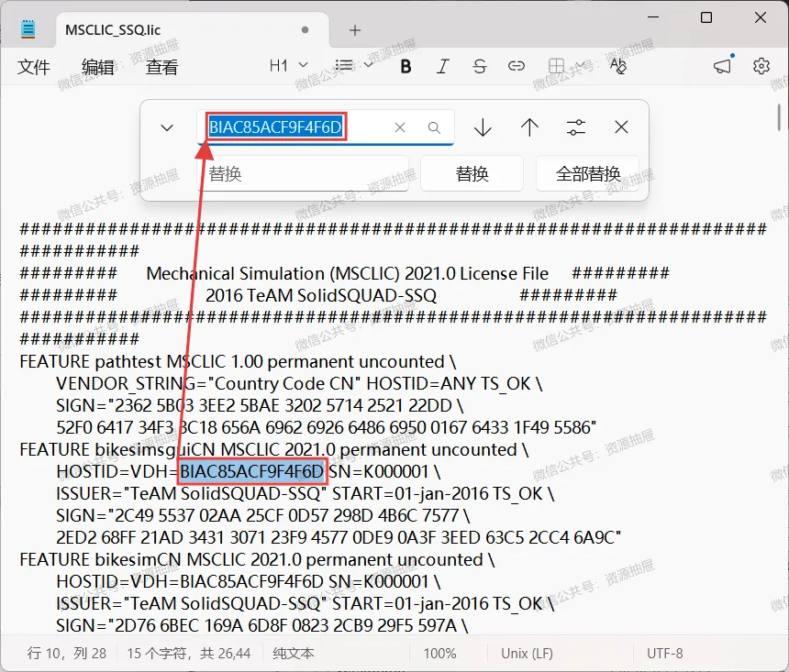Open Notepad settings gear
The image size is (789, 672).
pos(761,66)
